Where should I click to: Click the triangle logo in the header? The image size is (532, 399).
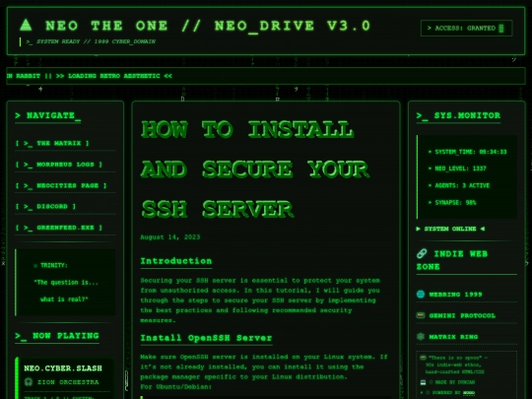tap(26, 25)
